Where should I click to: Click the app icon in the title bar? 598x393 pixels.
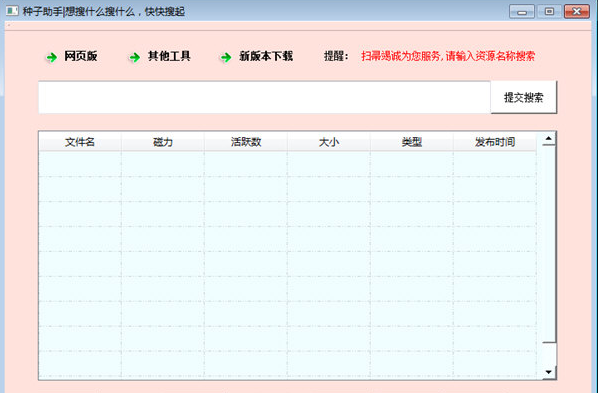tap(12, 11)
